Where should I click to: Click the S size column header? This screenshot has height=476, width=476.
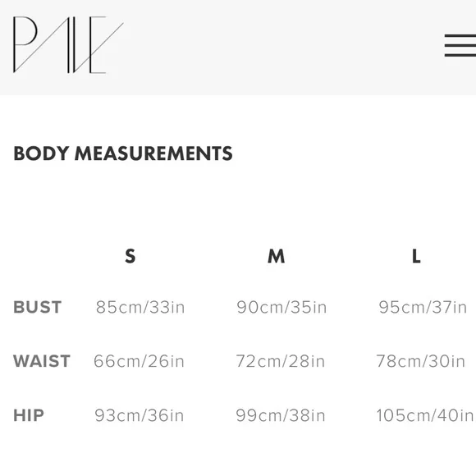tap(130, 256)
